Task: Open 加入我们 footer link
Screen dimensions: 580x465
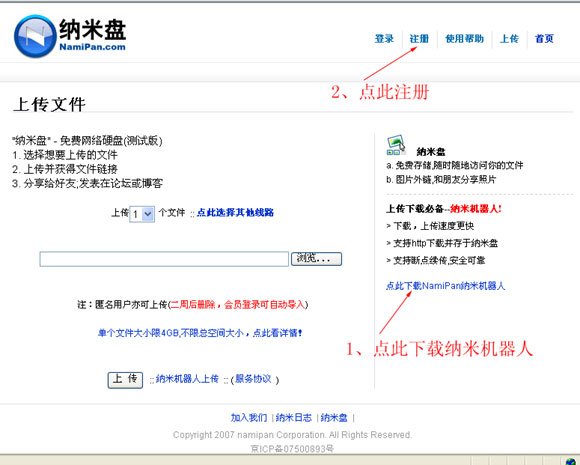Action: click(249, 418)
